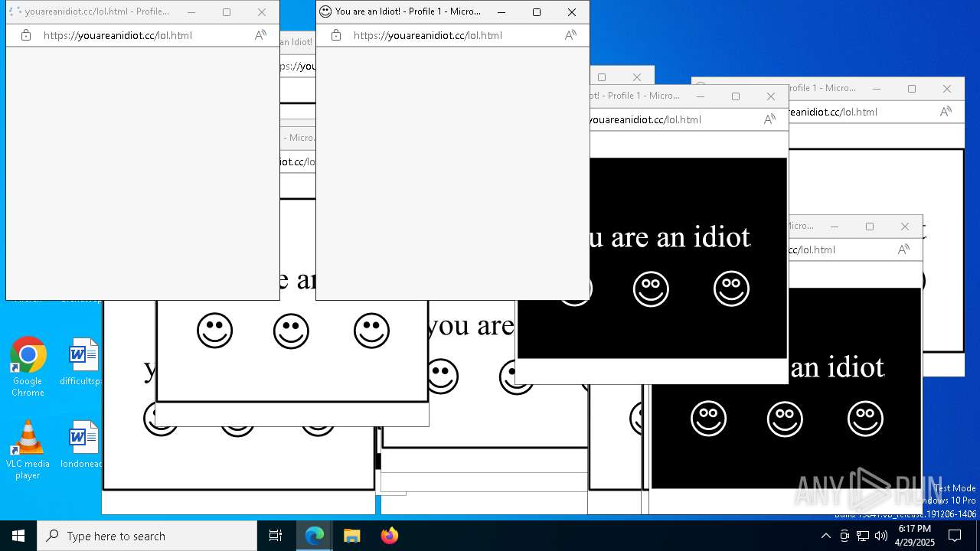
Task: Click the address bar URL in the loading youareanidiot.cc window
Action: pyautogui.click(x=118, y=35)
